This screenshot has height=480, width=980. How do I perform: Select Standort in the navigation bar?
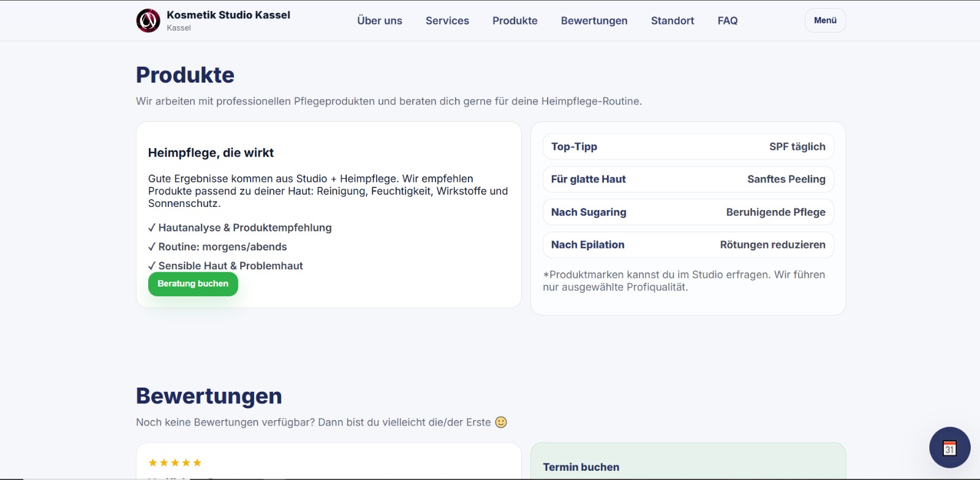coord(673,21)
